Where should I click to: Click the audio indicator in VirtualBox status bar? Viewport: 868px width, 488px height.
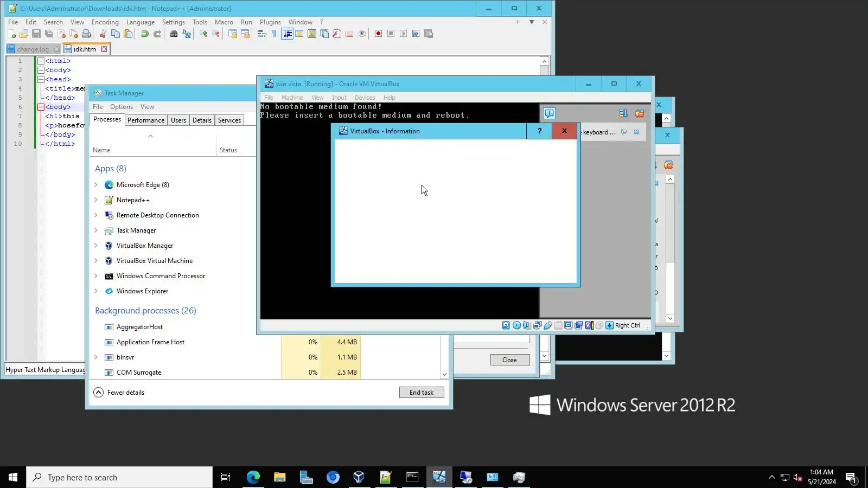[527, 325]
